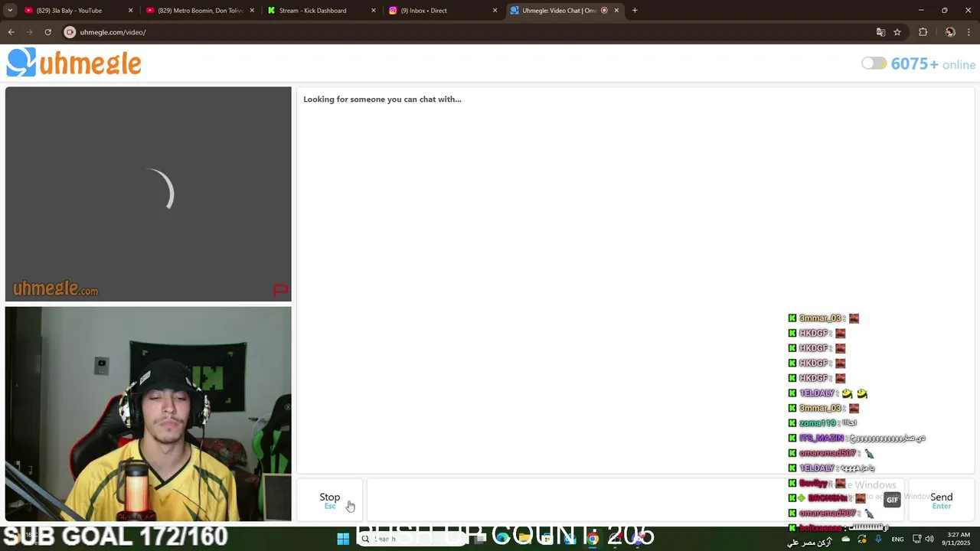980x551 pixels.
Task: Click the Uhmegle logo in the header
Action: point(74,63)
